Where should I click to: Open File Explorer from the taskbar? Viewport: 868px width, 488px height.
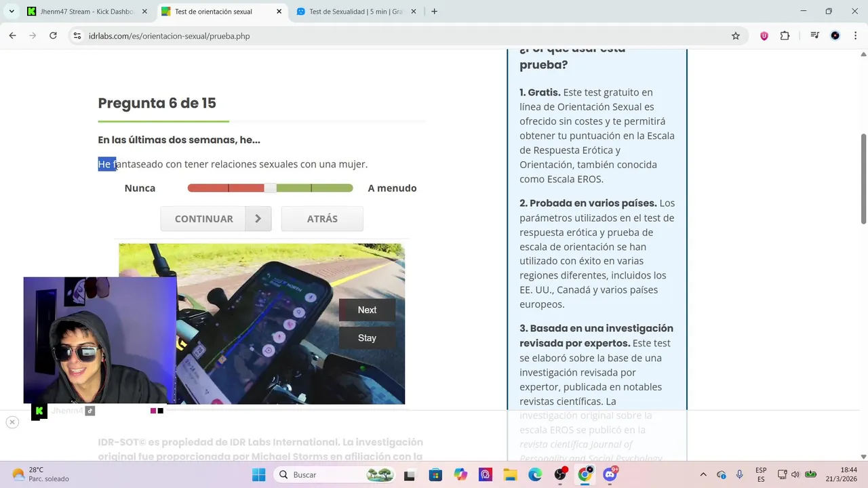click(510, 474)
